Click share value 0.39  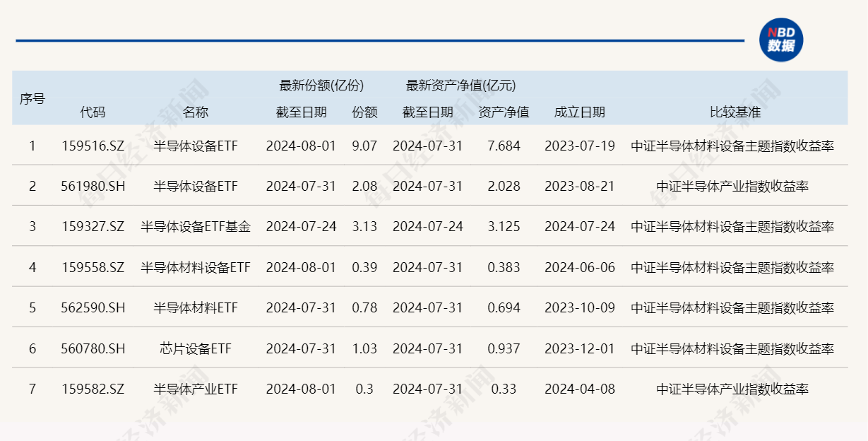pos(364,267)
